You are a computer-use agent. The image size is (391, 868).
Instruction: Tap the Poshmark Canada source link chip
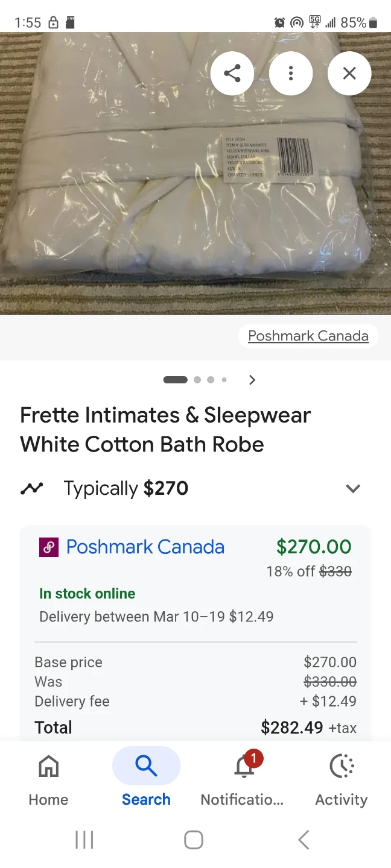click(x=308, y=336)
